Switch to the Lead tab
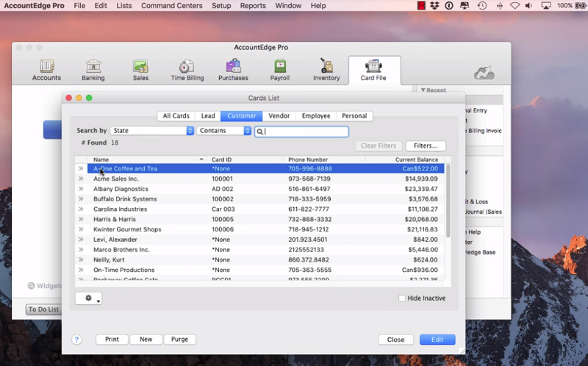 click(208, 116)
